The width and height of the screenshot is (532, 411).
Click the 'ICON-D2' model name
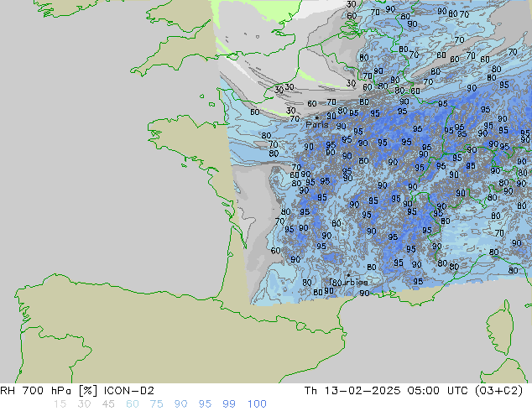(129, 391)
